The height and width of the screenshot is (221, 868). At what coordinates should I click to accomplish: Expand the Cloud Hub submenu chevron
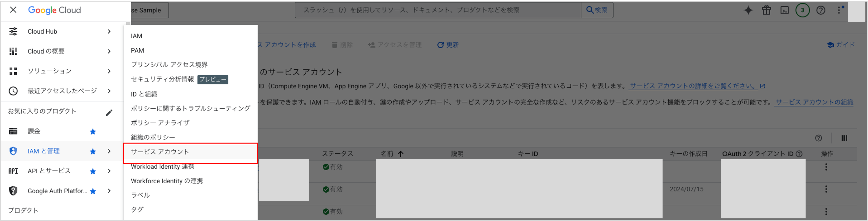pos(109,31)
